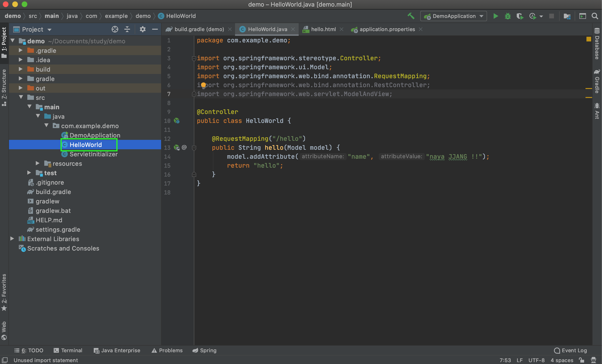The image size is (602, 364).
Task: Click the yellow inspection indicator square
Action: [x=589, y=39]
